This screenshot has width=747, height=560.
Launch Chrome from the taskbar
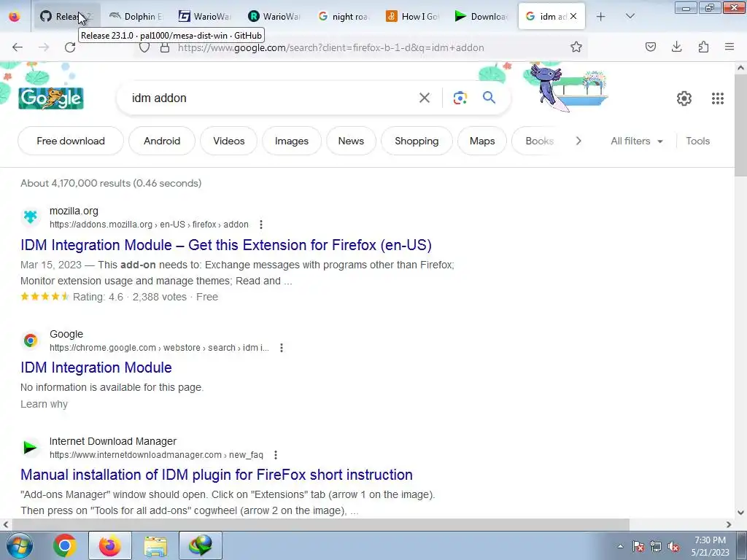tap(65, 545)
